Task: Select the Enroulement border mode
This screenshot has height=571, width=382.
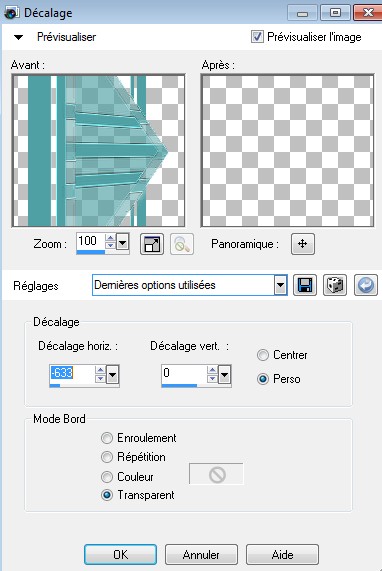Action: [x=107, y=438]
